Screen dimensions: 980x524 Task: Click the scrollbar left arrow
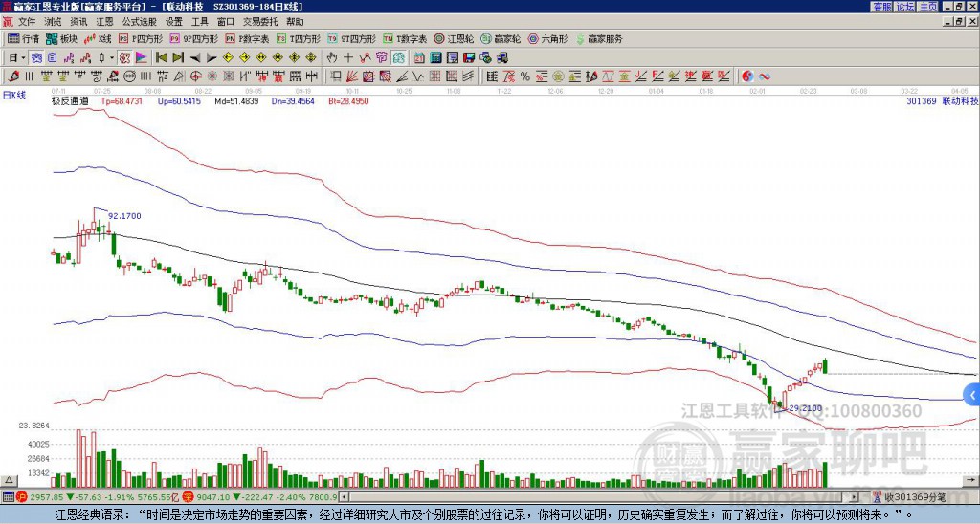click(x=344, y=497)
